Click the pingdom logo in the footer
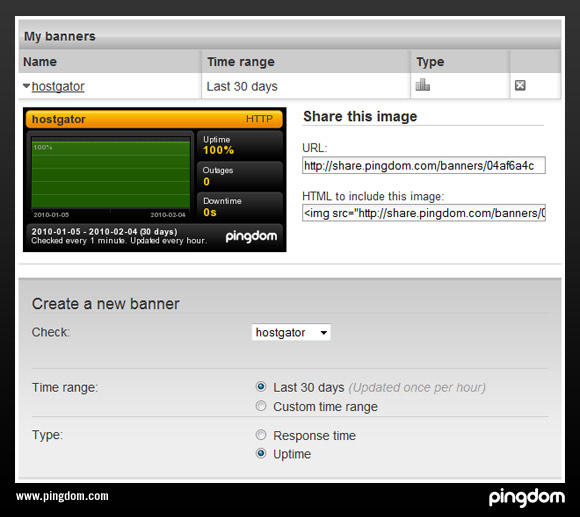 click(527, 497)
